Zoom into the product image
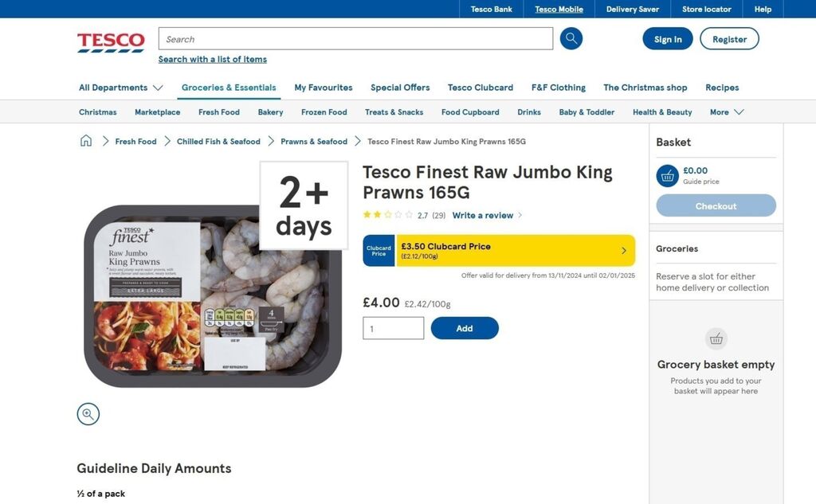Image resolution: width=816 pixels, height=504 pixels. point(88,414)
